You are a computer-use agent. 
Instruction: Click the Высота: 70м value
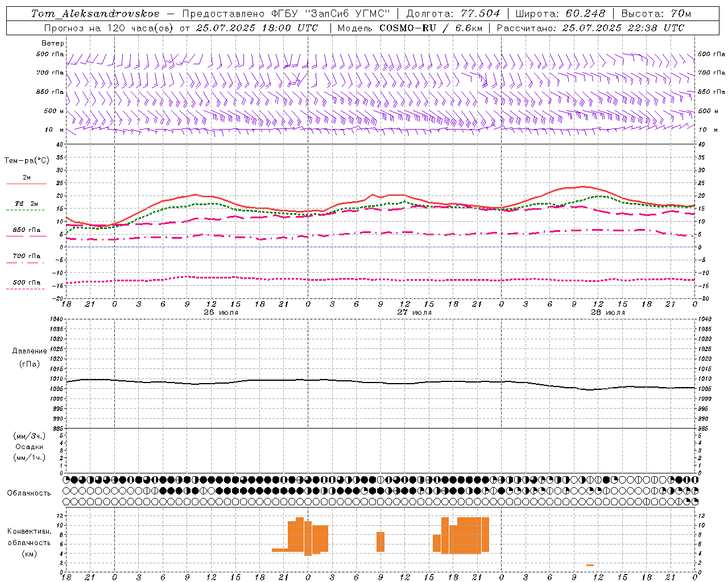(x=656, y=14)
